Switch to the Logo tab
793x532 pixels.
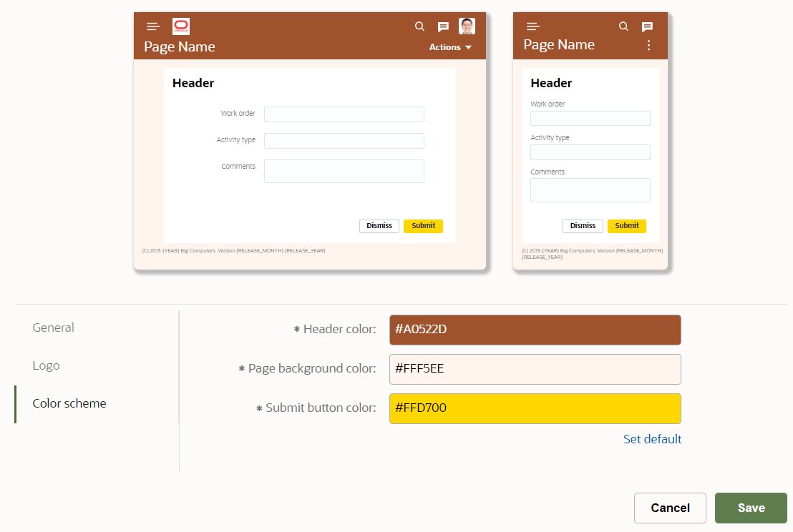pos(46,365)
